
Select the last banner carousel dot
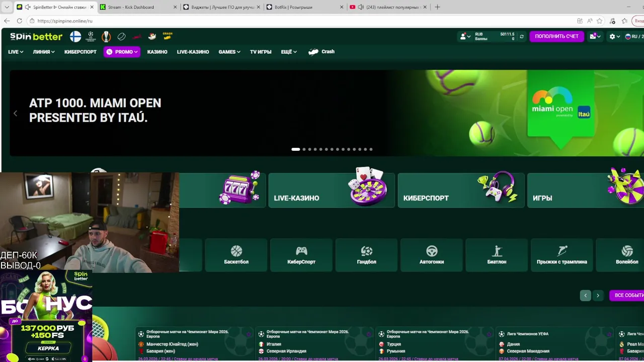pos(371,149)
